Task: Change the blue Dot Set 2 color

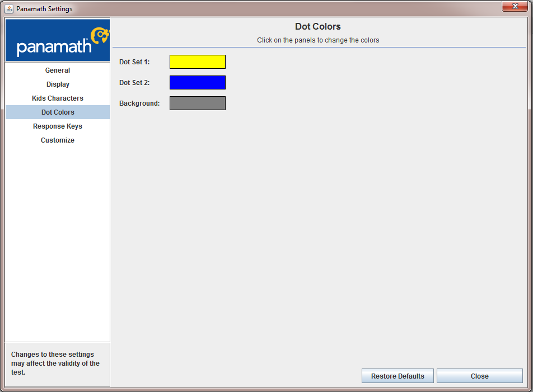Action: (198, 82)
